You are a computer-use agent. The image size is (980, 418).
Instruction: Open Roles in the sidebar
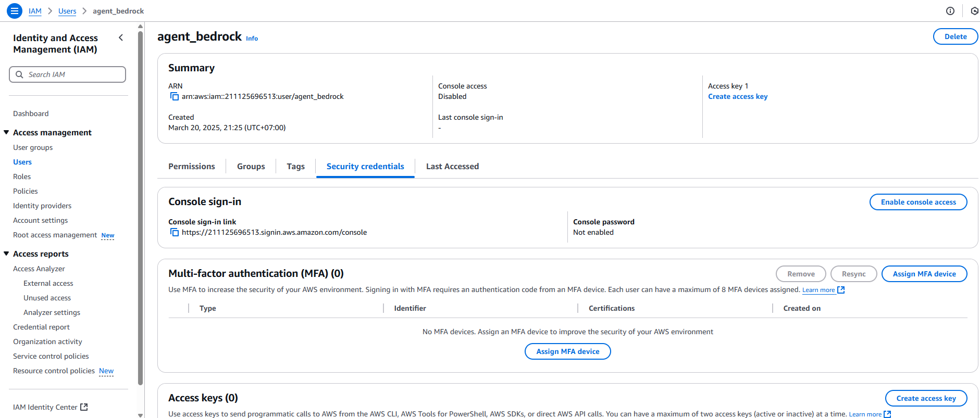[22, 176]
